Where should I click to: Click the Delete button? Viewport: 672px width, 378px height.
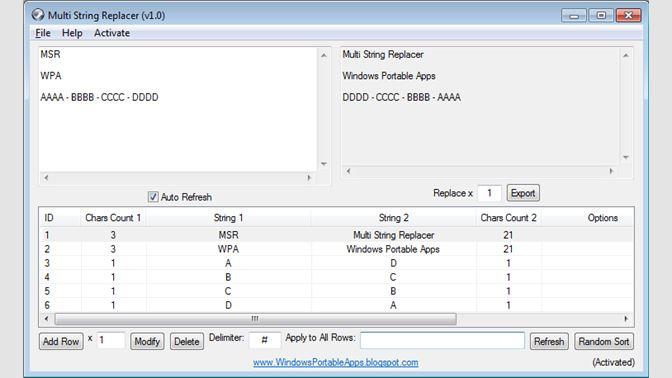pyautogui.click(x=186, y=342)
